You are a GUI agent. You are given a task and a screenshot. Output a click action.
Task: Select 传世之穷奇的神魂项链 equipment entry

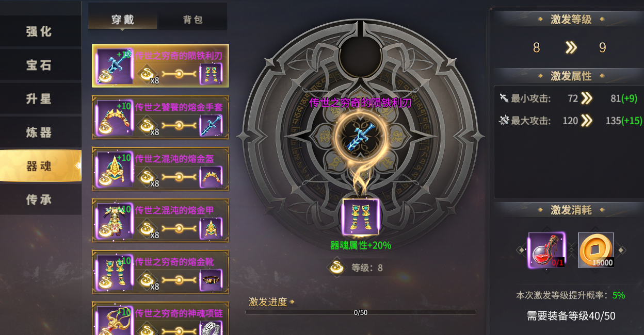(x=160, y=319)
